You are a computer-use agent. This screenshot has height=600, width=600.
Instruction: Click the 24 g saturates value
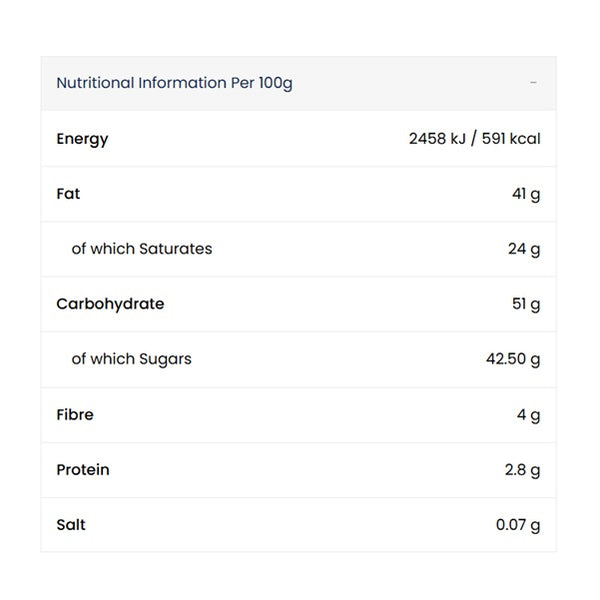[524, 249]
